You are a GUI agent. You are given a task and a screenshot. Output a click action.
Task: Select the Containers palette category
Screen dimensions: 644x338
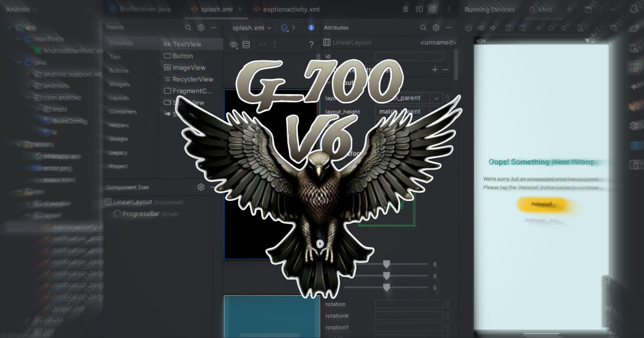click(x=123, y=112)
